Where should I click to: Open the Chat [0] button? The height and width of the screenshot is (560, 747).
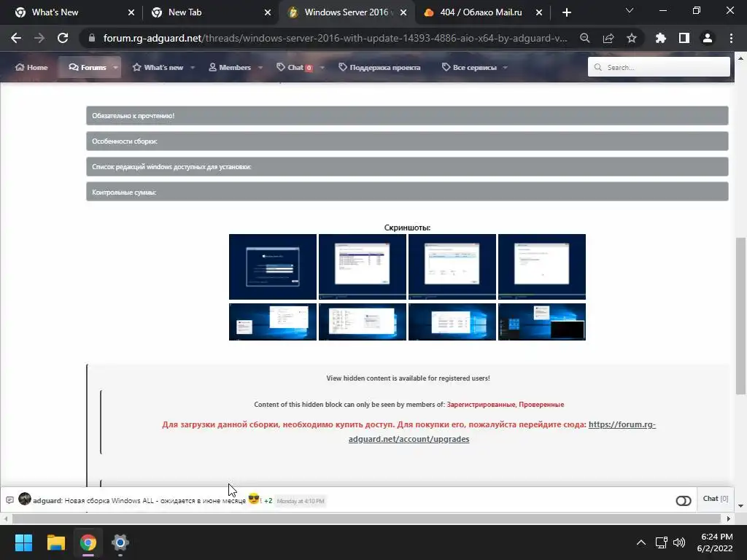716,499
